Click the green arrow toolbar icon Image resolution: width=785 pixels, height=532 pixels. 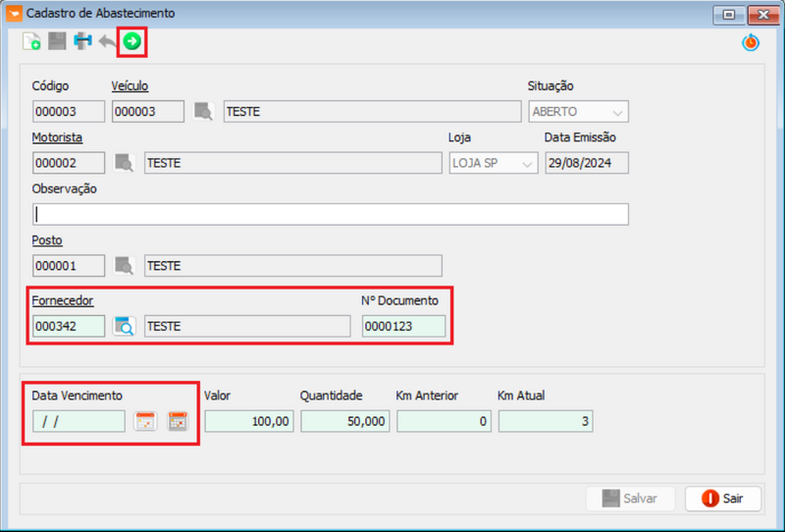tap(131, 41)
